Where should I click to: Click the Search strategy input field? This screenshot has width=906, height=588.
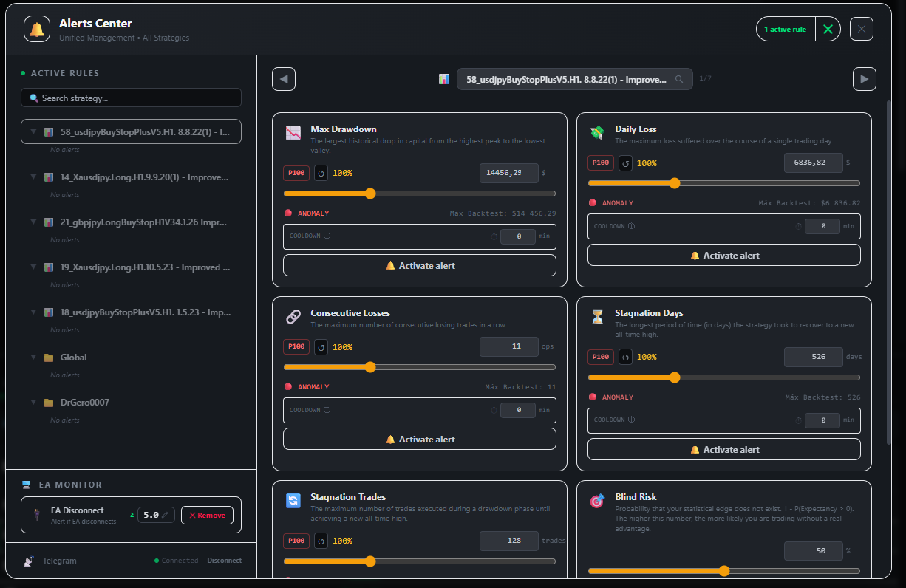pyautogui.click(x=132, y=98)
